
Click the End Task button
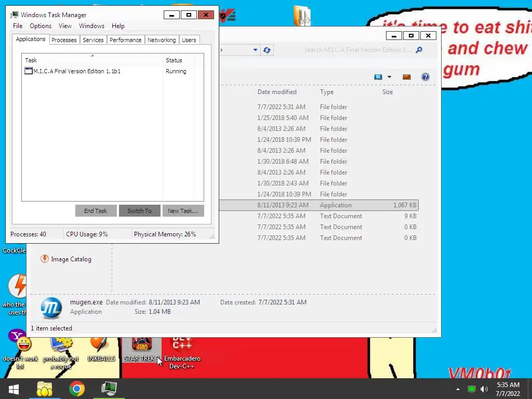point(96,211)
